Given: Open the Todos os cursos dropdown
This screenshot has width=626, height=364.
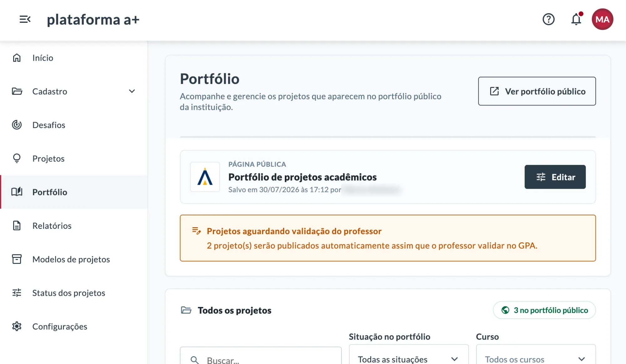Looking at the screenshot, I should 536,354.
